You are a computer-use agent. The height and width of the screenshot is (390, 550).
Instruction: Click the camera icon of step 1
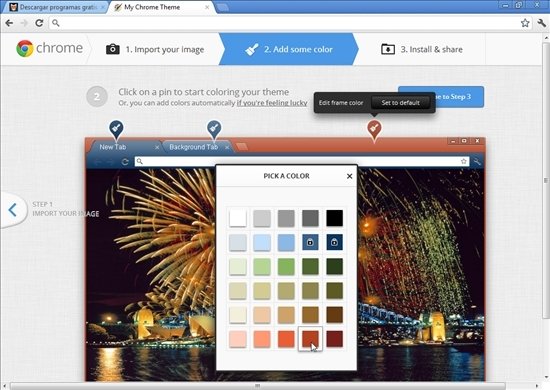[x=113, y=49]
